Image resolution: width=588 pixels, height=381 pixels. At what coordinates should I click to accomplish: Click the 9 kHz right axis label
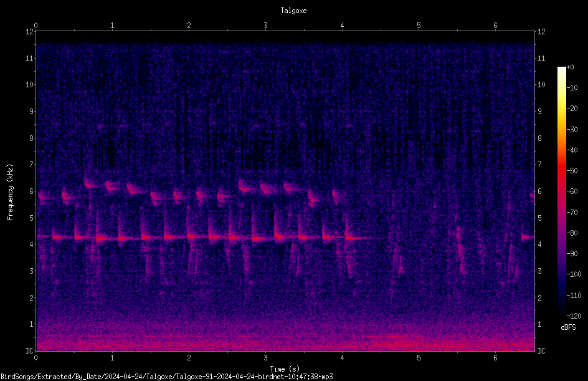pyautogui.click(x=540, y=111)
